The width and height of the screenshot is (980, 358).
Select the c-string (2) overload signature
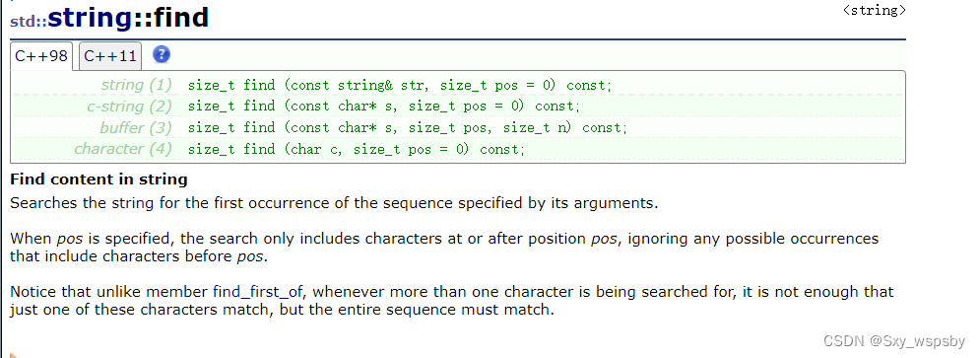[x=384, y=107]
